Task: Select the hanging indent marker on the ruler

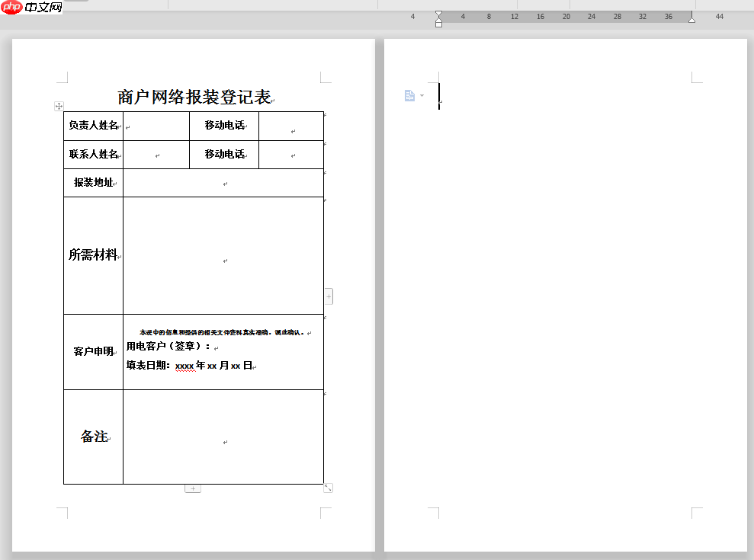Action: [x=438, y=21]
